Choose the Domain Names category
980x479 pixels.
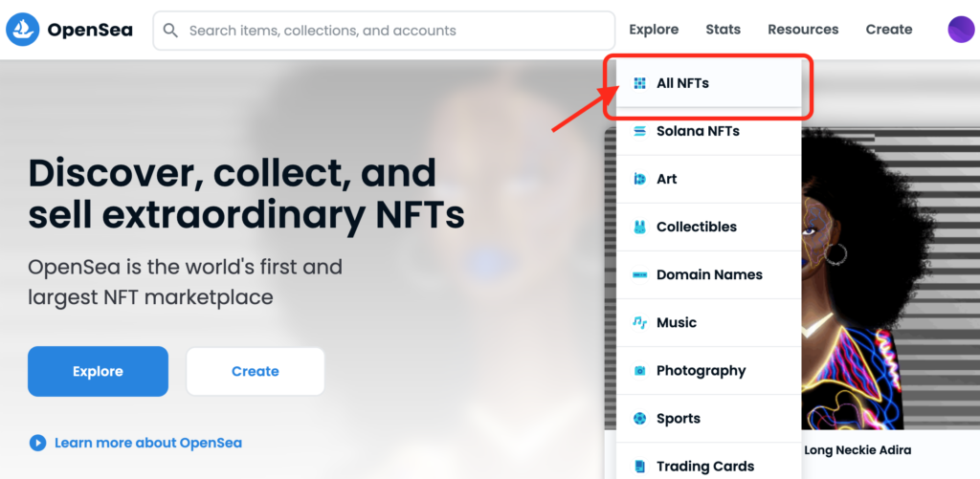(709, 274)
